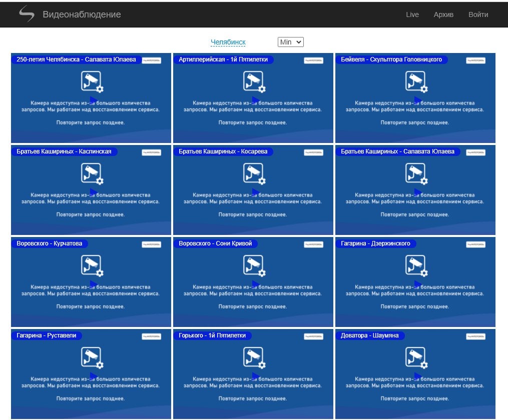Click provider logo badge in Воровского - Сони Кривой tile
Screen dimensions: 508x420
(314, 244)
